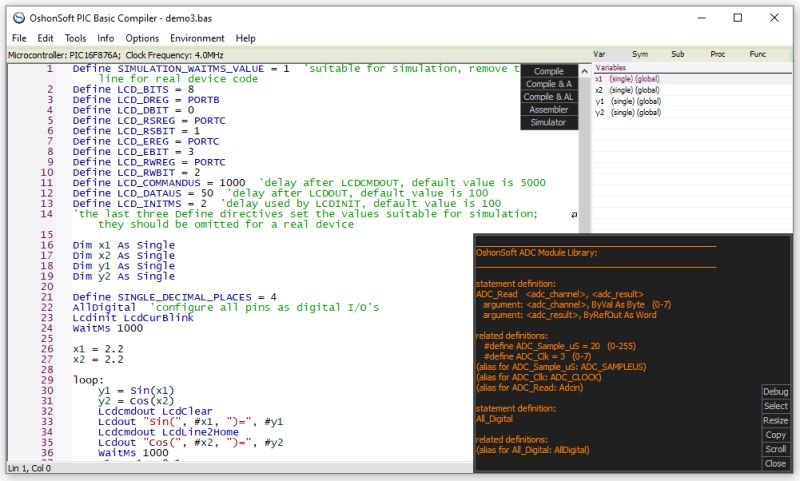
Task: Click the Scroll button in library panel
Action: pos(776,449)
